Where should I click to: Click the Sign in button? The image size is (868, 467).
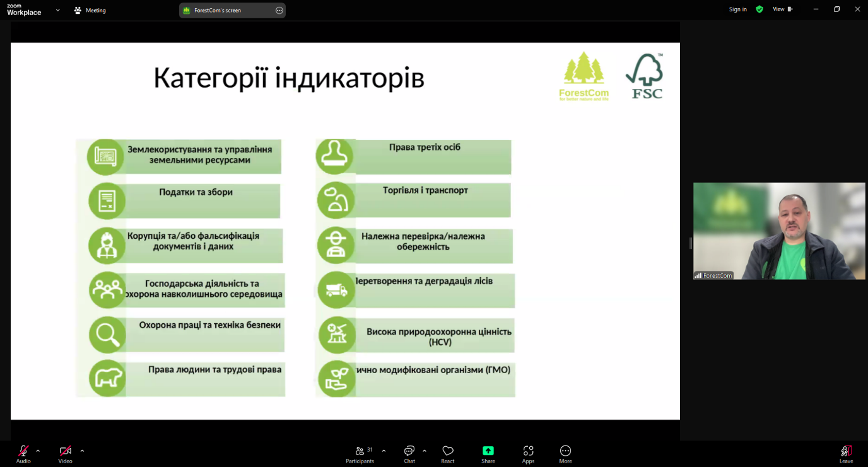(737, 9)
